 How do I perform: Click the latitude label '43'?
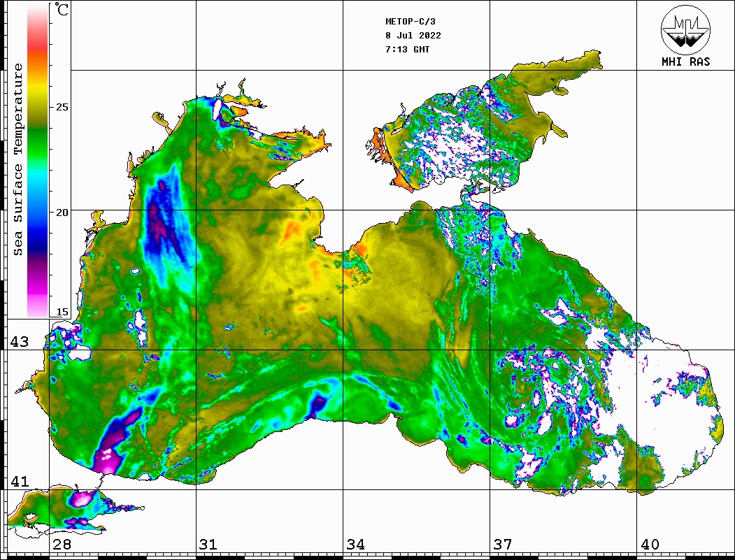(20, 342)
